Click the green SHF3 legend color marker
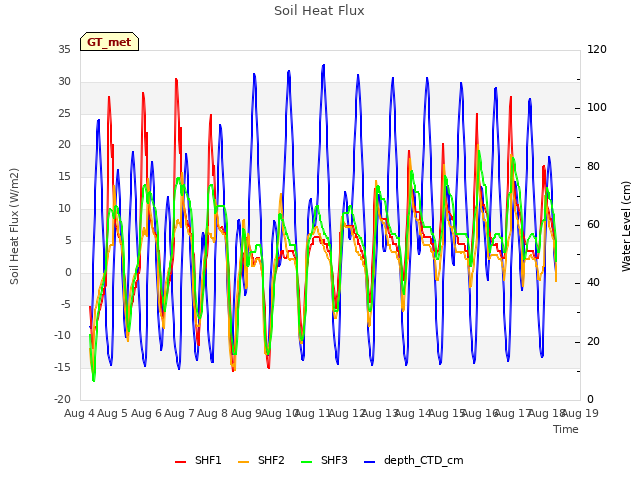Screen dimensions: 640x480 click(306, 462)
